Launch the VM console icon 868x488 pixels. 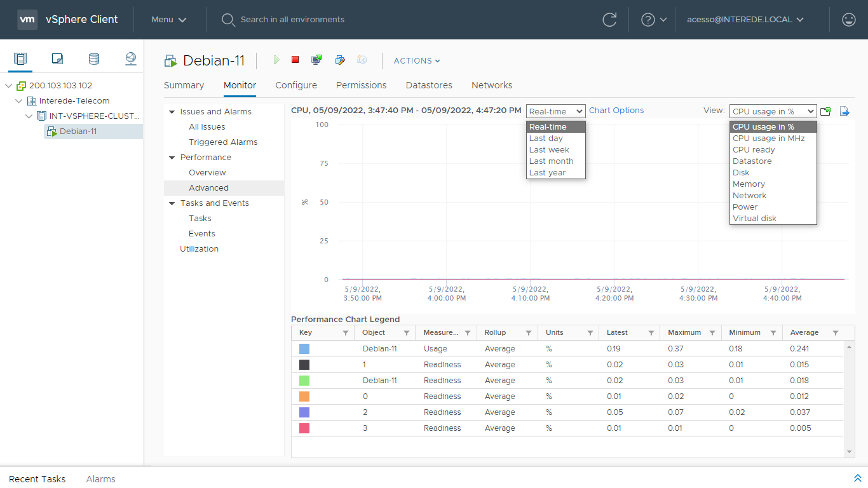[316, 60]
